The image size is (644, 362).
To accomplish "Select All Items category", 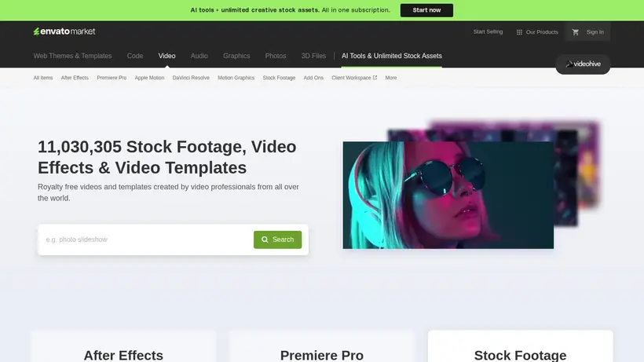I will [43, 78].
